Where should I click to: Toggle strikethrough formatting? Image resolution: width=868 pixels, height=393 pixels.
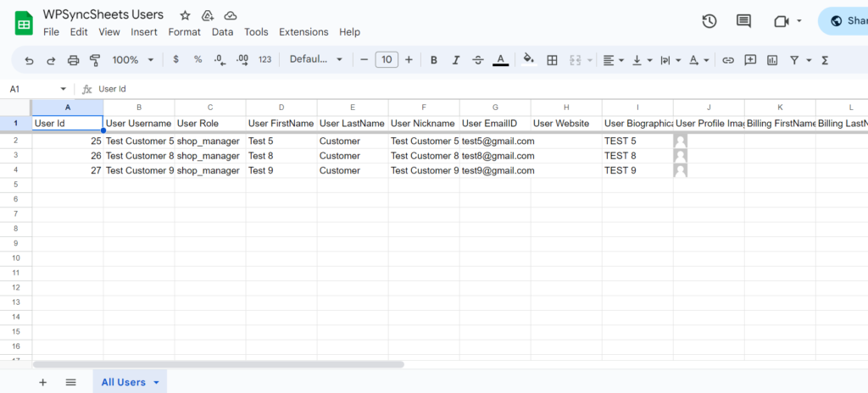[x=478, y=60]
